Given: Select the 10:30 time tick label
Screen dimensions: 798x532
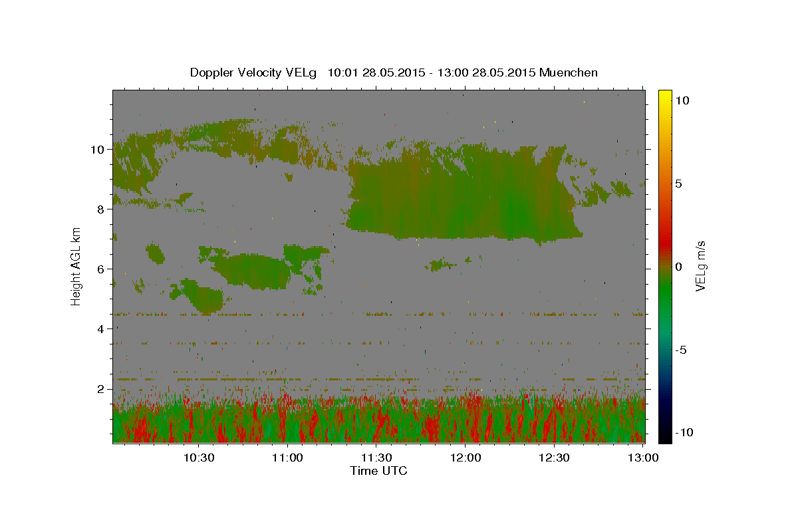Looking at the screenshot, I should coord(199,458).
